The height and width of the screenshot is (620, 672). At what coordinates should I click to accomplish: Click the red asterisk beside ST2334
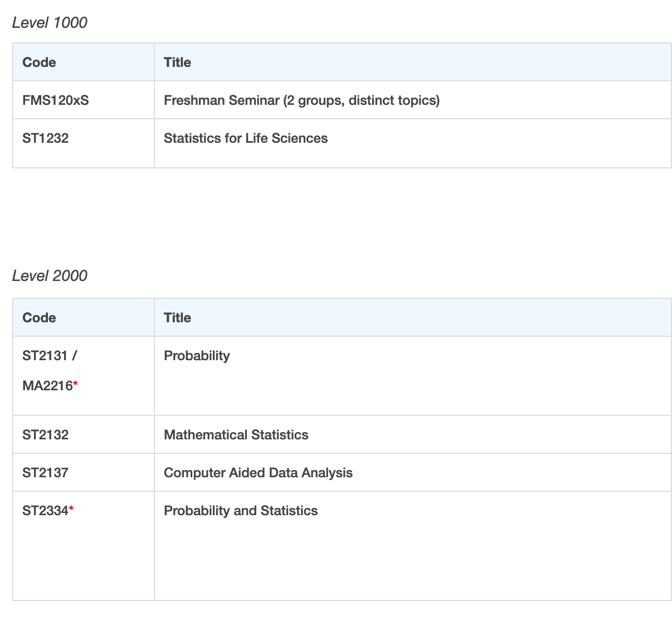(x=71, y=510)
